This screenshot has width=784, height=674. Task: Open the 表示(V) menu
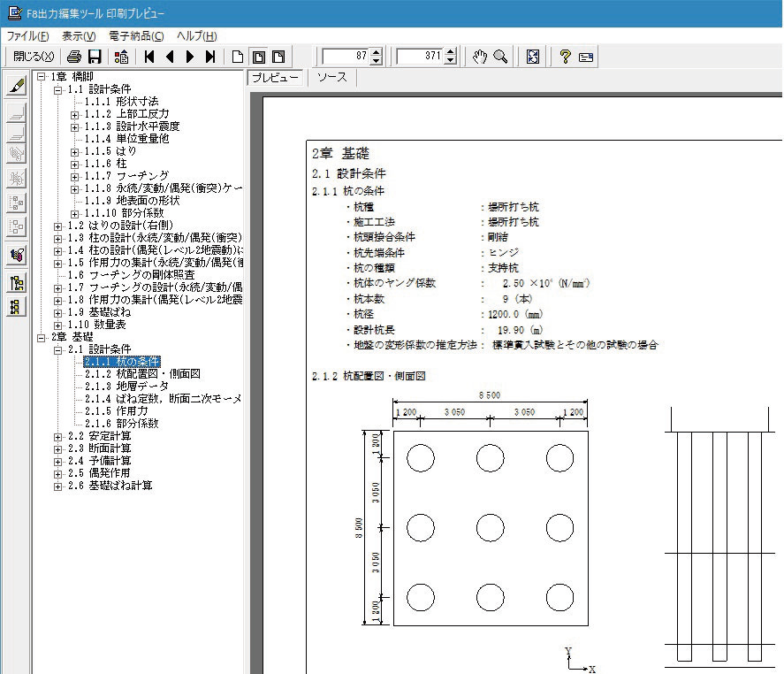coord(79,36)
